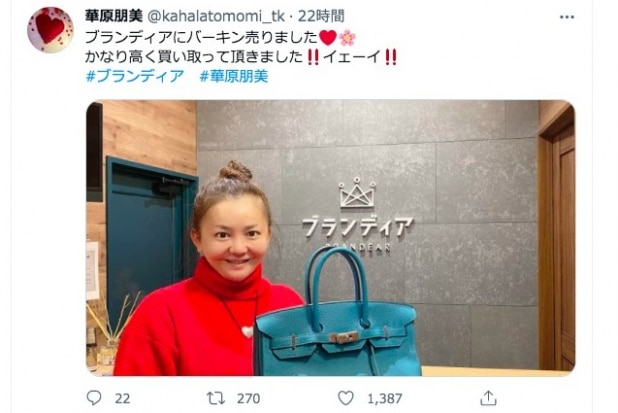
Task: Open the heart profile avatar
Action: click(x=50, y=30)
